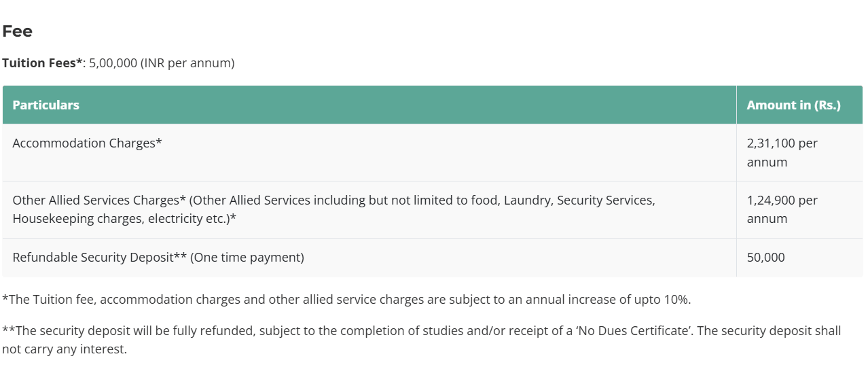Click the "Fee" section heading

pos(18,31)
